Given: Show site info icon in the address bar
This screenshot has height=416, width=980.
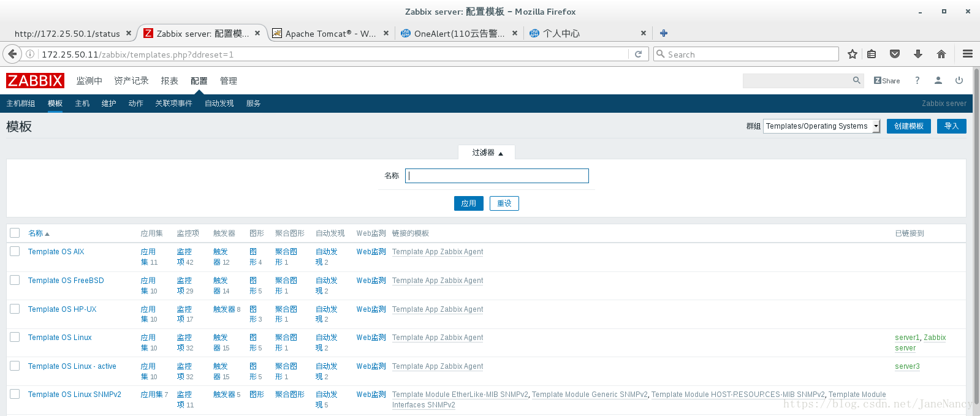Looking at the screenshot, I should click(29, 54).
